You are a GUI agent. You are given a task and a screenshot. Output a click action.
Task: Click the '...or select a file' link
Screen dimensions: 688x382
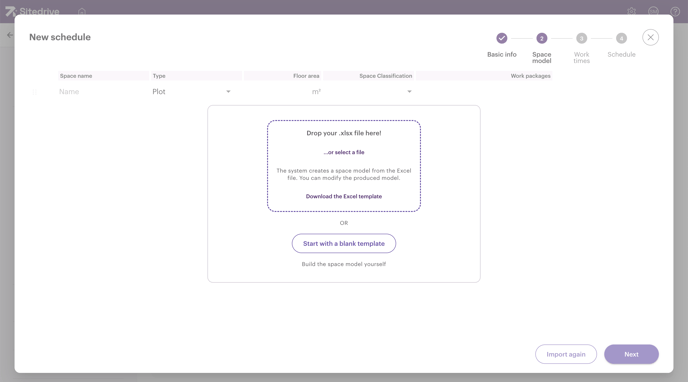pos(344,152)
